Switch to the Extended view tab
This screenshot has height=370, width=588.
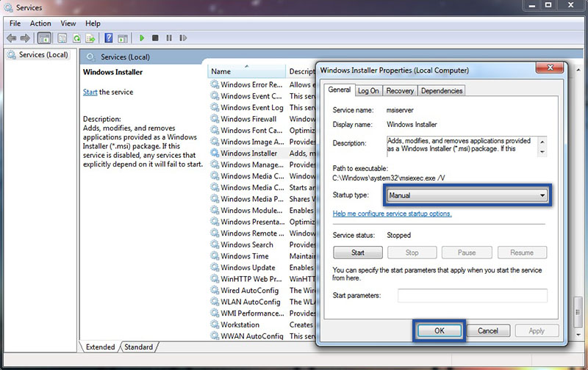100,347
